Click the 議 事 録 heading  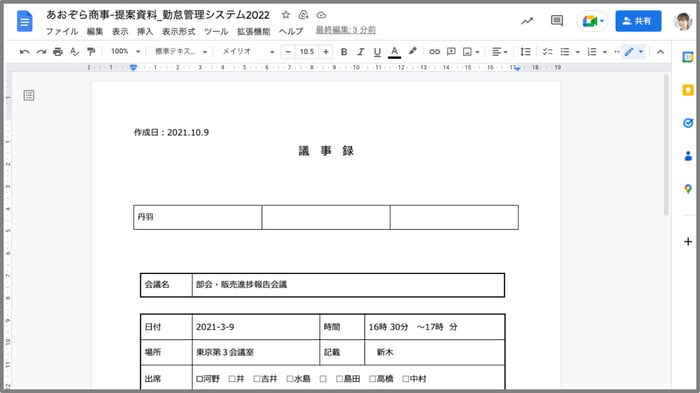(326, 151)
